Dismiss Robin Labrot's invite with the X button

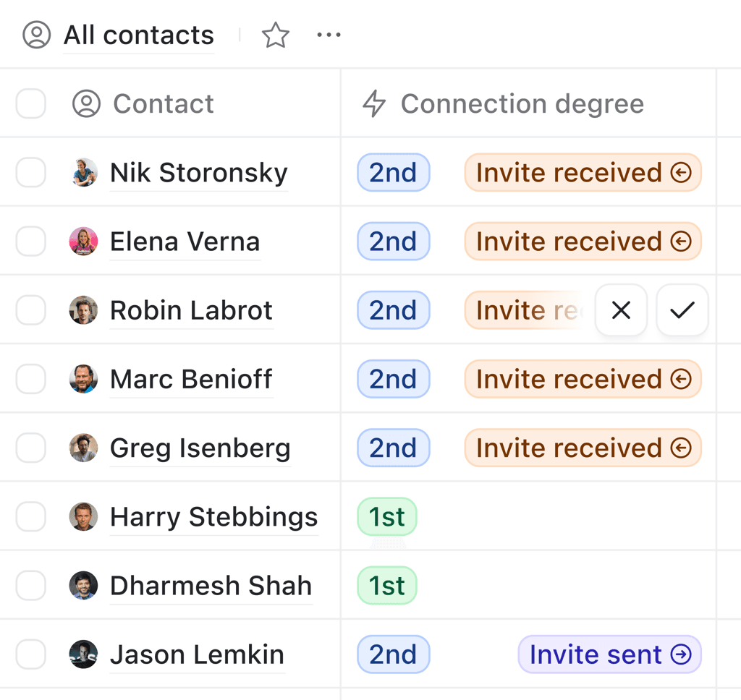pyautogui.click(x=621, y=310)
